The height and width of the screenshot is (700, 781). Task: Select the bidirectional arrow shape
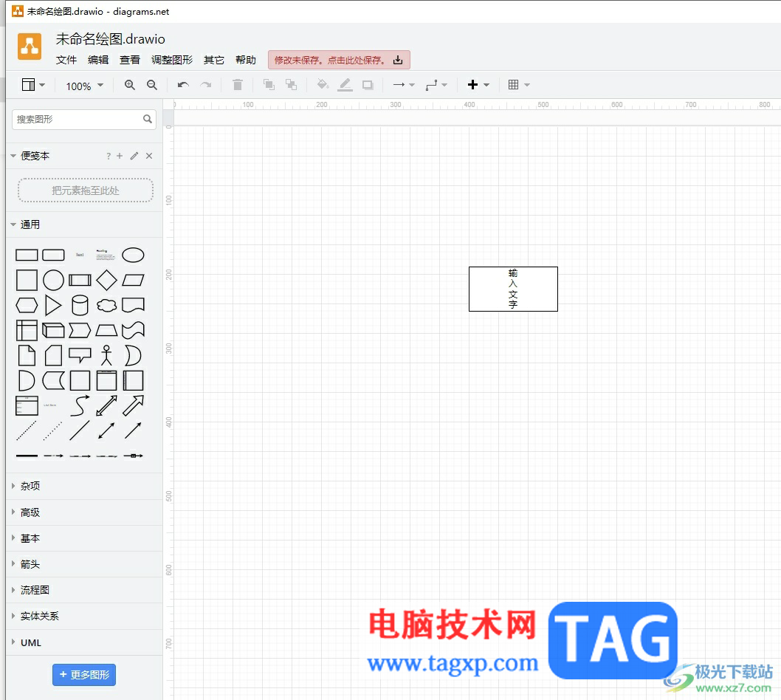coord(106,405)
